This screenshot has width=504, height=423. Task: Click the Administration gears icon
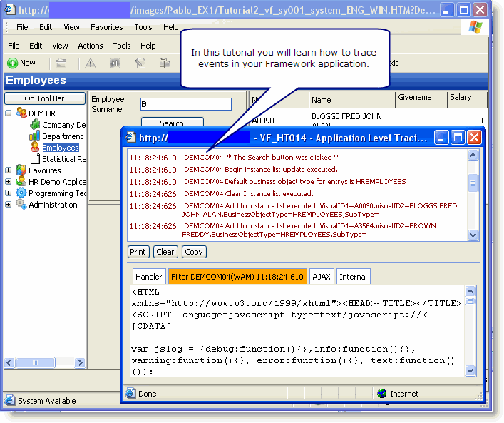point(21,204)
